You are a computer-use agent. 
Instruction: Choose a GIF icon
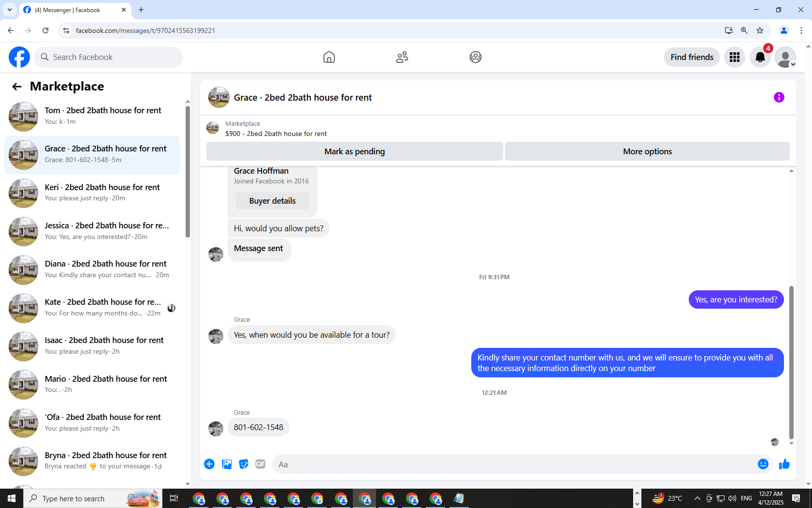[261, 464]
